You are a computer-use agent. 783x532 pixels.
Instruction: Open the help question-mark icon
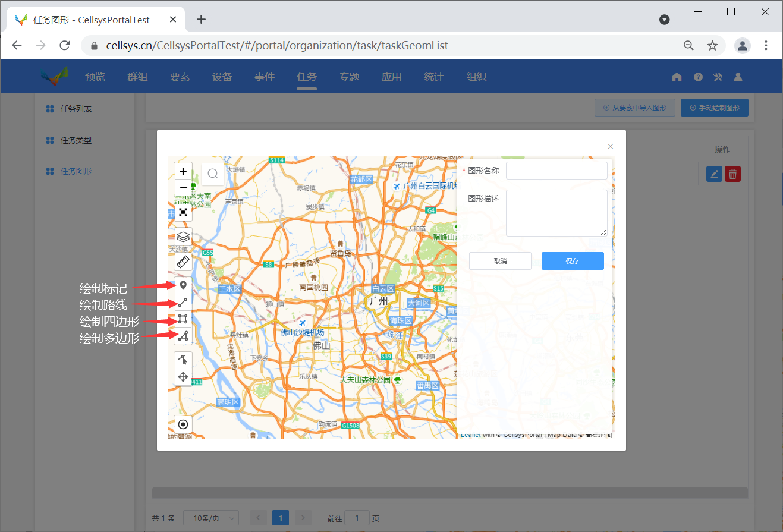pos(698,77)
